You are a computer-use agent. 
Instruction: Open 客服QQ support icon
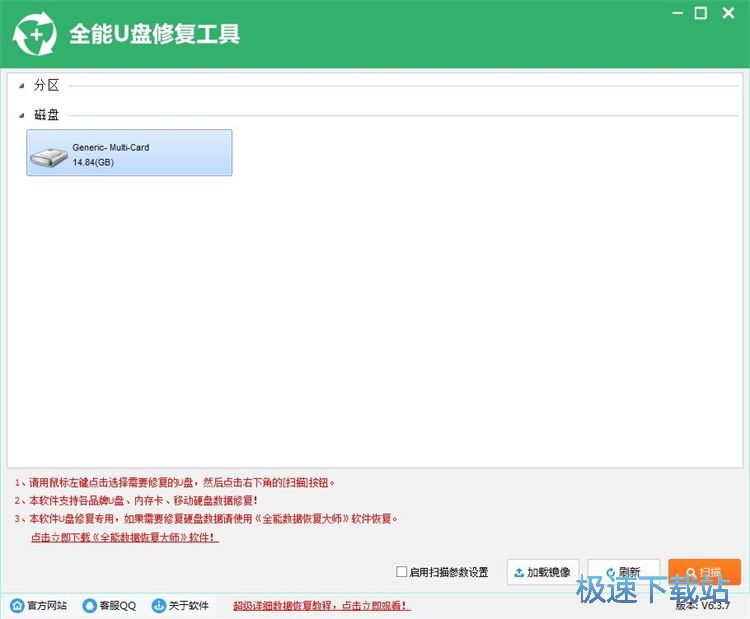tap(89, 606)
